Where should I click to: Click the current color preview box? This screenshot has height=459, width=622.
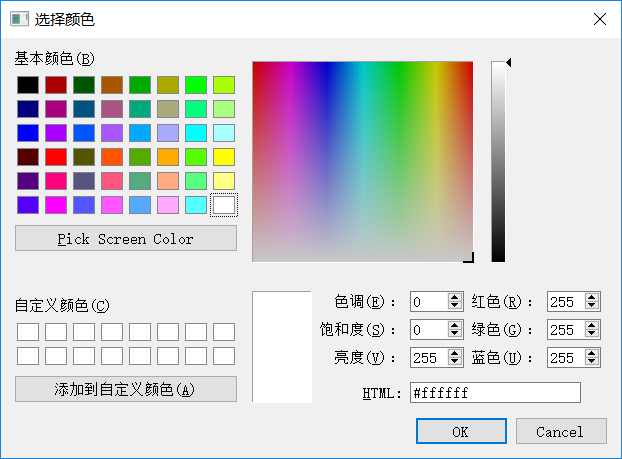click(282, 347)
